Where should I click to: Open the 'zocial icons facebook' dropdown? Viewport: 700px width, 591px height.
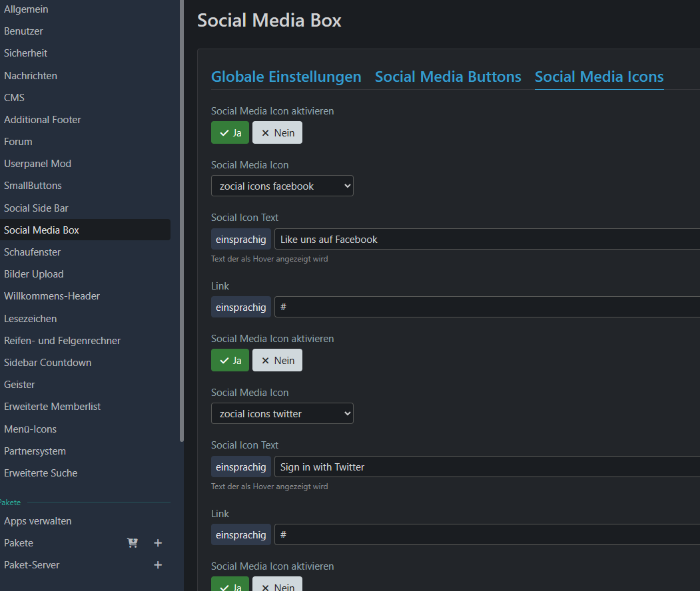coord(282,186)
